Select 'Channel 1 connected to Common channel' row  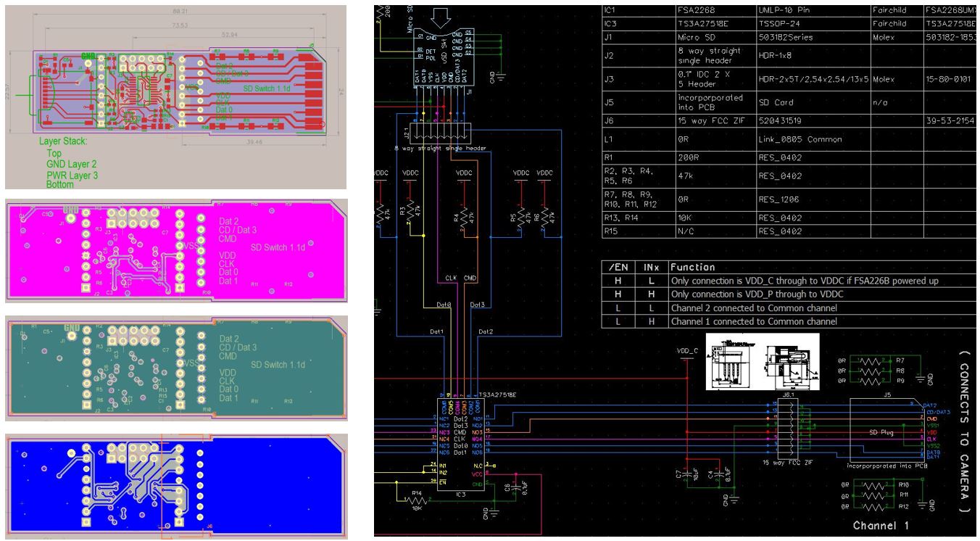(789, 321)
